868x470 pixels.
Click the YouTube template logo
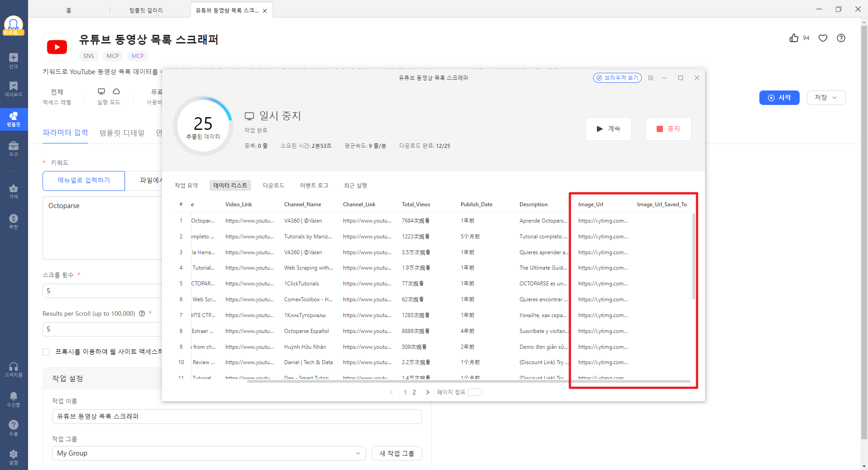[x=57, y=47]
